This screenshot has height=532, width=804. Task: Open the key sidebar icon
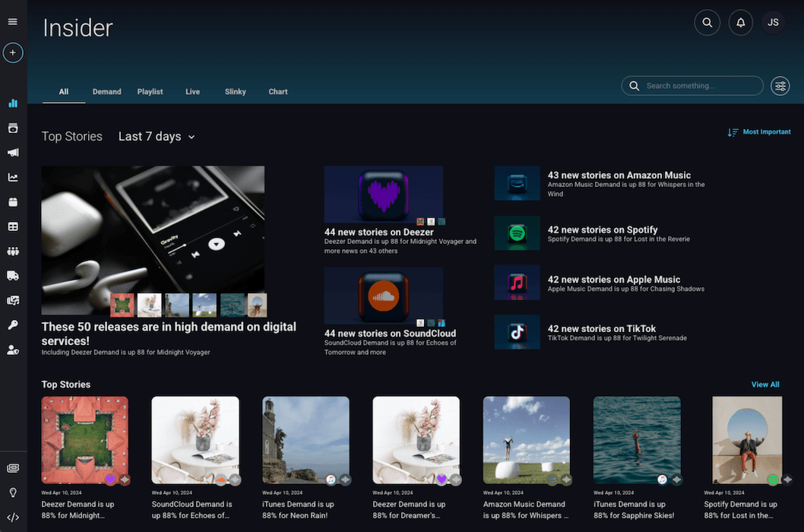(13, 325)
